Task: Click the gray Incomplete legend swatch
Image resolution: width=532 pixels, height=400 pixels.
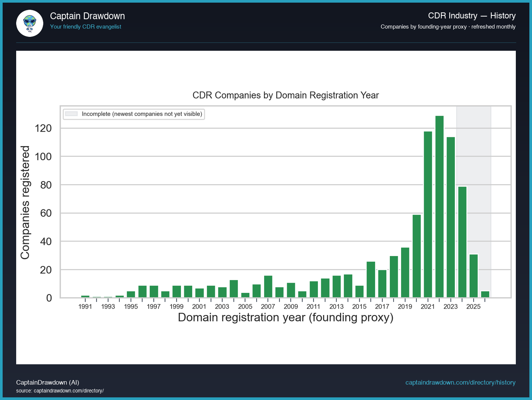Action: coord(71,114)
